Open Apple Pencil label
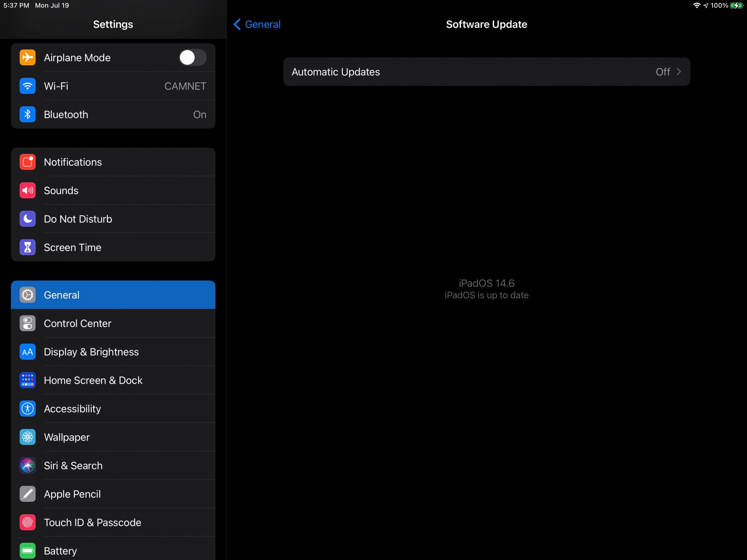 [72, 494]
